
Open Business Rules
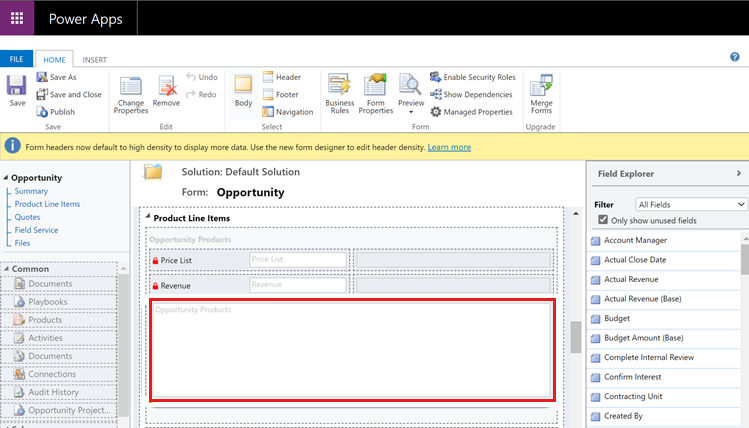pyautogui.click(x=340, y=94)
